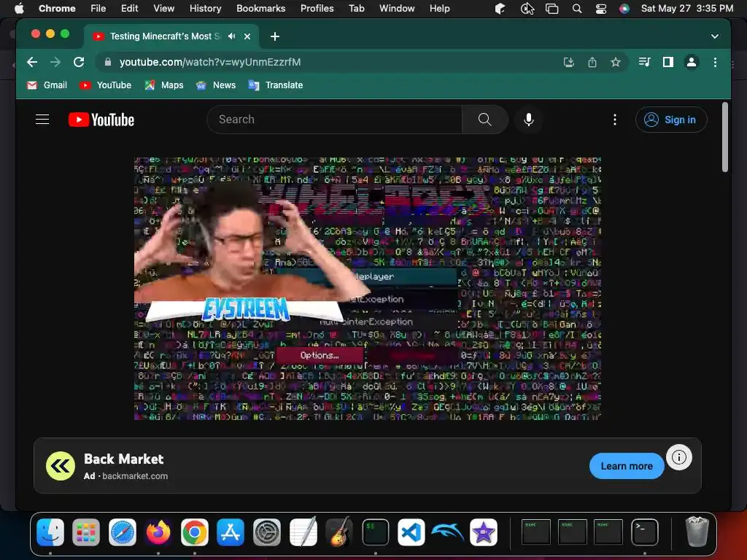The width and height of the screenshot is (747, 560).
Task: Open the History menu
Action: click(x=205, y=9)
